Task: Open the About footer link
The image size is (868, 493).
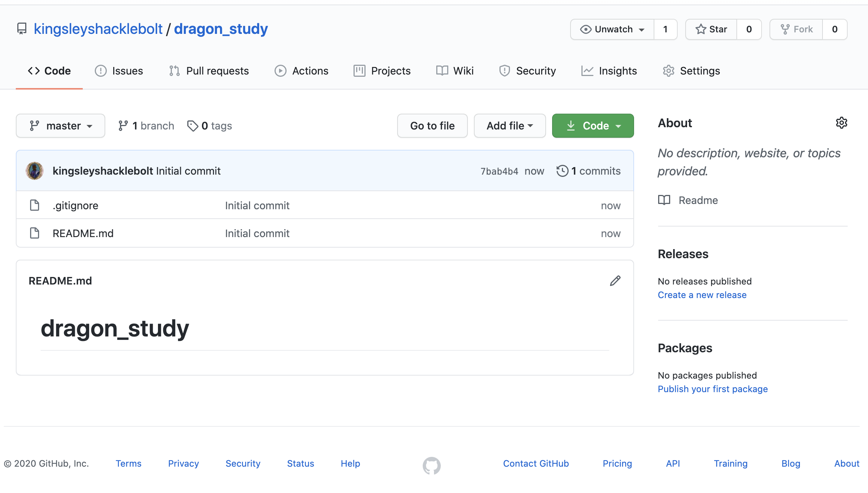Action: [847, 464]
